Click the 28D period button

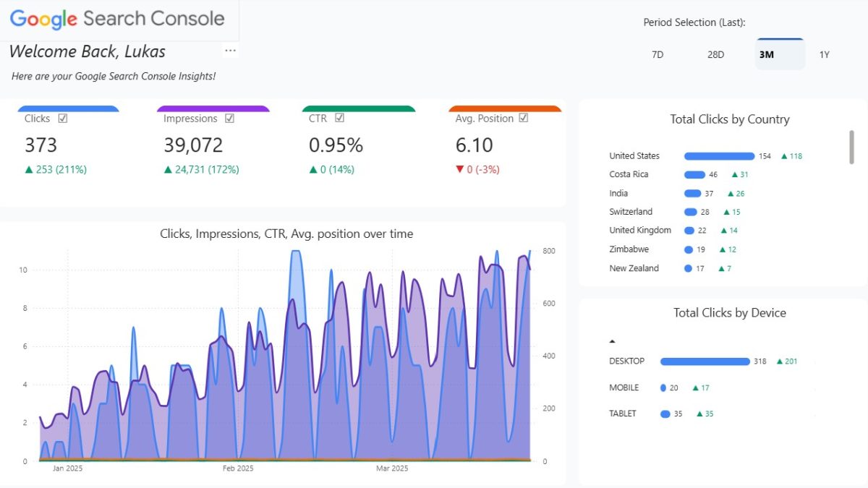tap(715, 54)
